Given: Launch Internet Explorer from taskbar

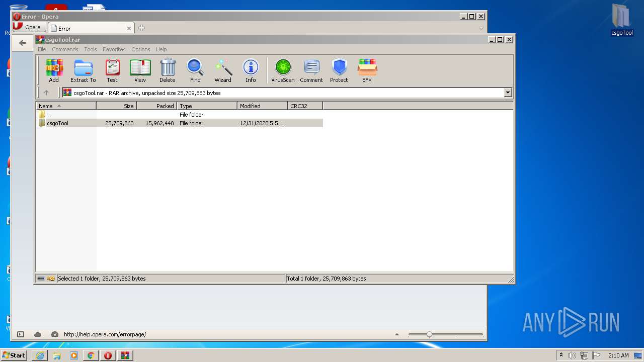Looking at the screenshot, I should click(x=40, y=355).
